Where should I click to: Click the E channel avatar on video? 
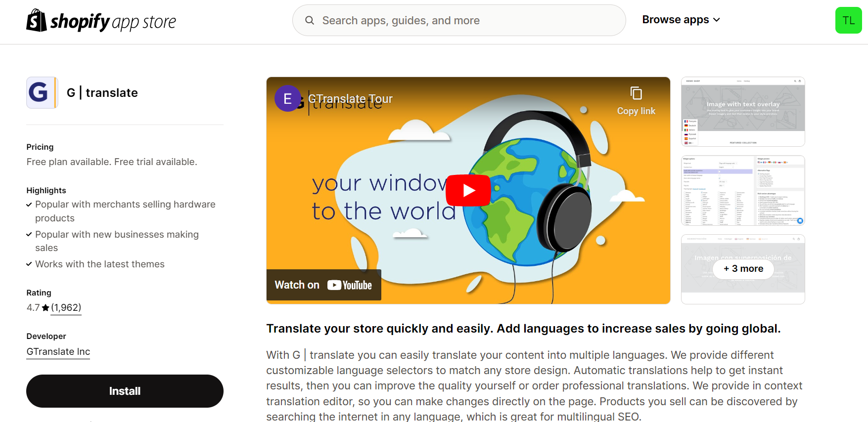(x=287, y=99)
